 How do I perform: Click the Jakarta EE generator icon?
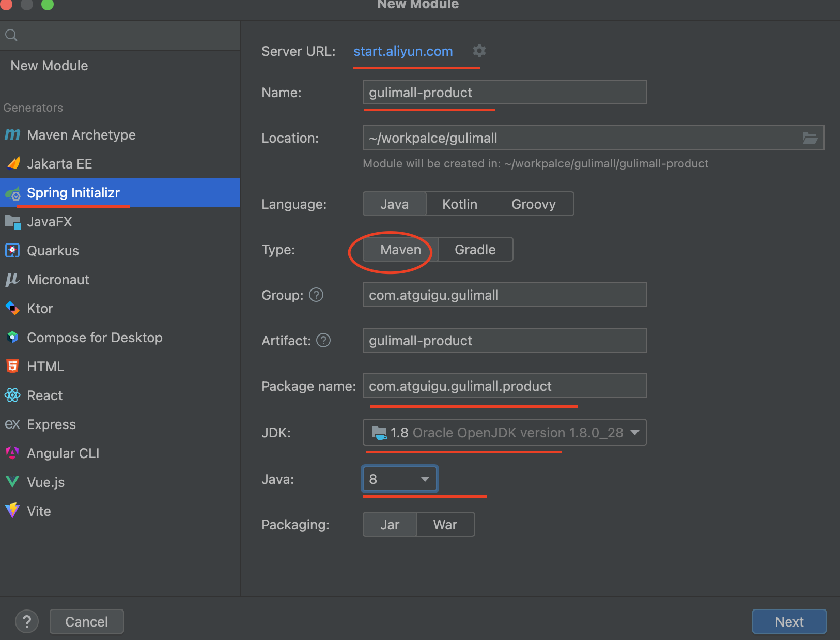click(x=12, y=164)
